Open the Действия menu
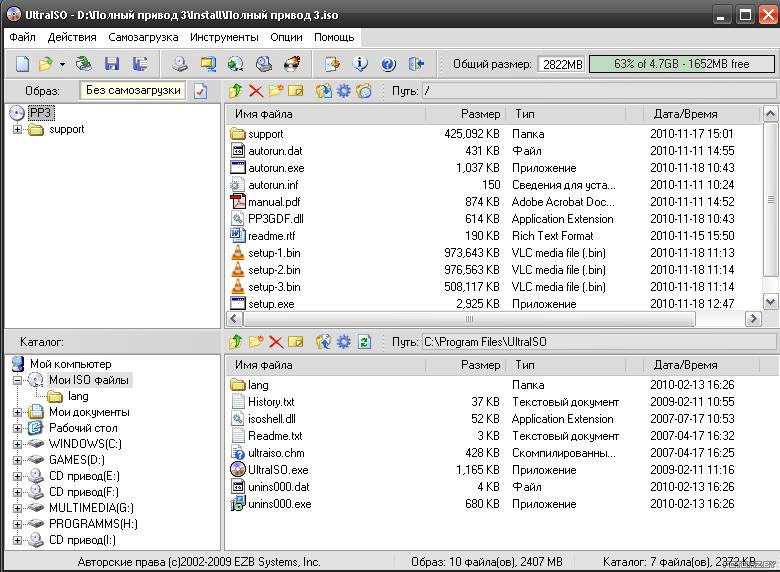 pyautogui.click(x=72, y=37)
